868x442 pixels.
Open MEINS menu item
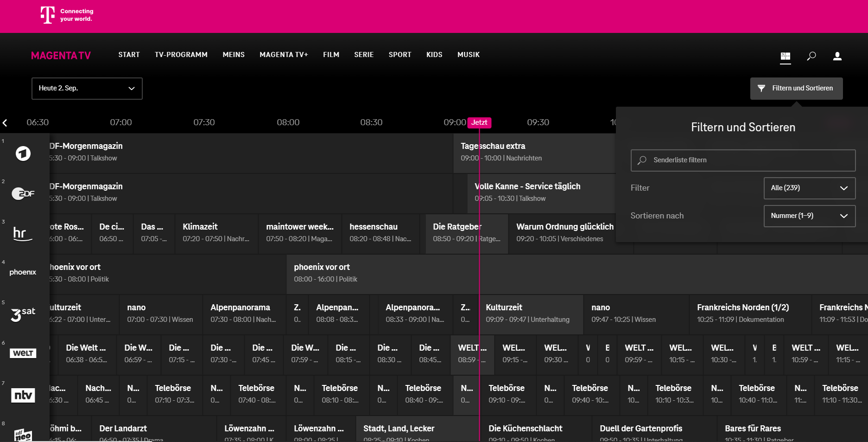(x=234, y=55)
